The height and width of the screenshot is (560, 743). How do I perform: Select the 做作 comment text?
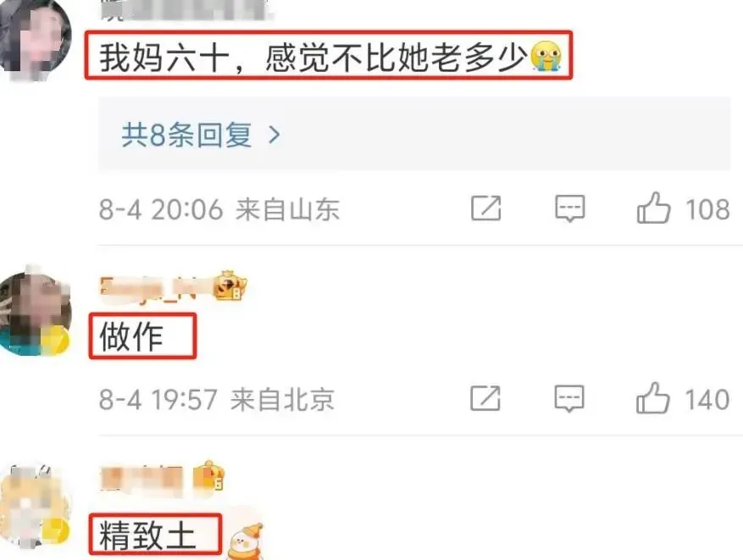click(x=131, y=335)
